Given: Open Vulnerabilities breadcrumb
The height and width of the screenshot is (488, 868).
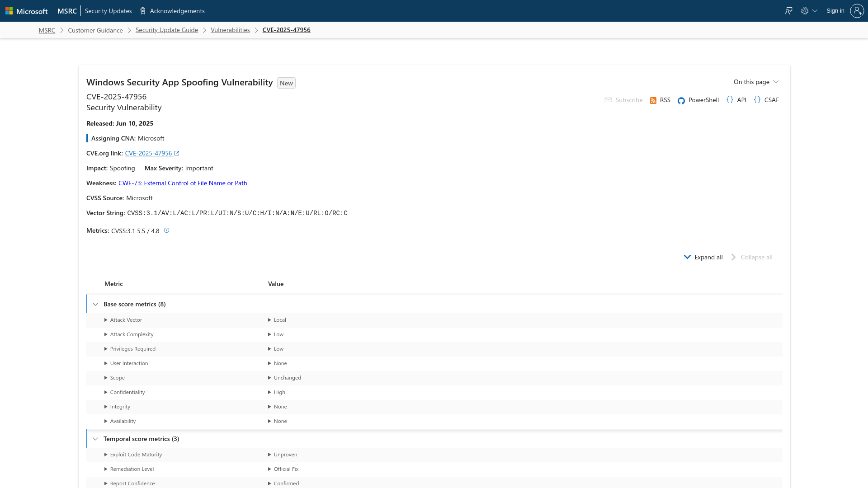Looking at the screenshot, I should [230, 30].
